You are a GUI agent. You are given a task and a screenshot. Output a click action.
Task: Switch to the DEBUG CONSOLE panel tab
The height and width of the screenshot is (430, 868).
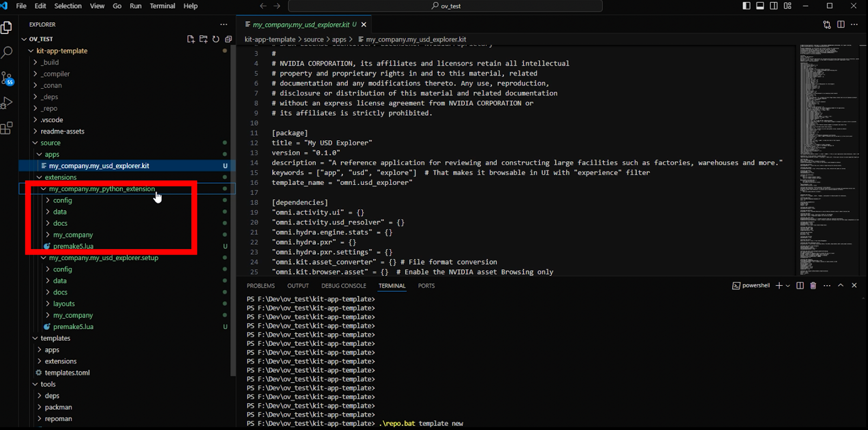coord(344,285)
